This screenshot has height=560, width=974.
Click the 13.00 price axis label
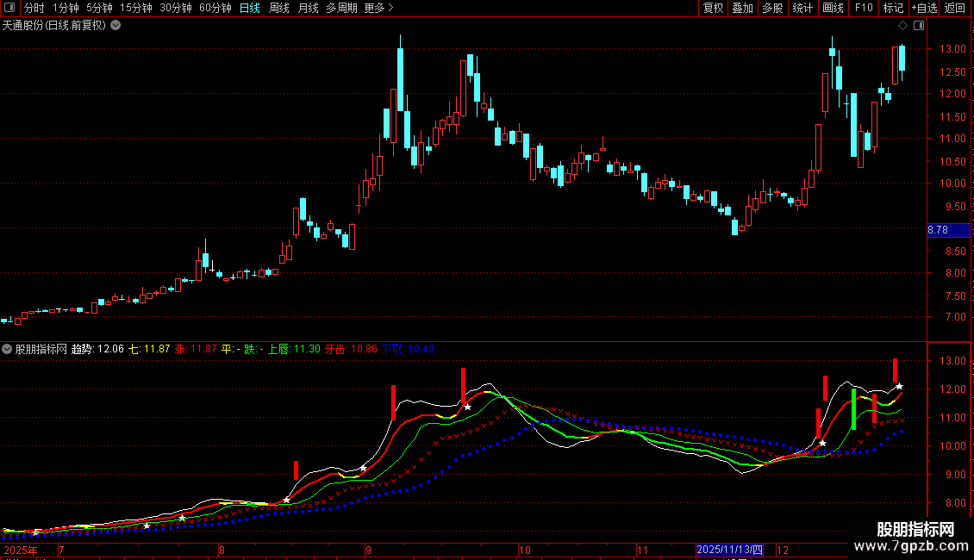coord(952,49)
